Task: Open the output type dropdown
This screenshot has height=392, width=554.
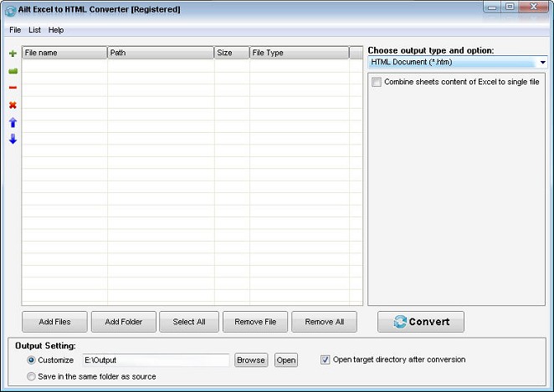Action: 542,63
